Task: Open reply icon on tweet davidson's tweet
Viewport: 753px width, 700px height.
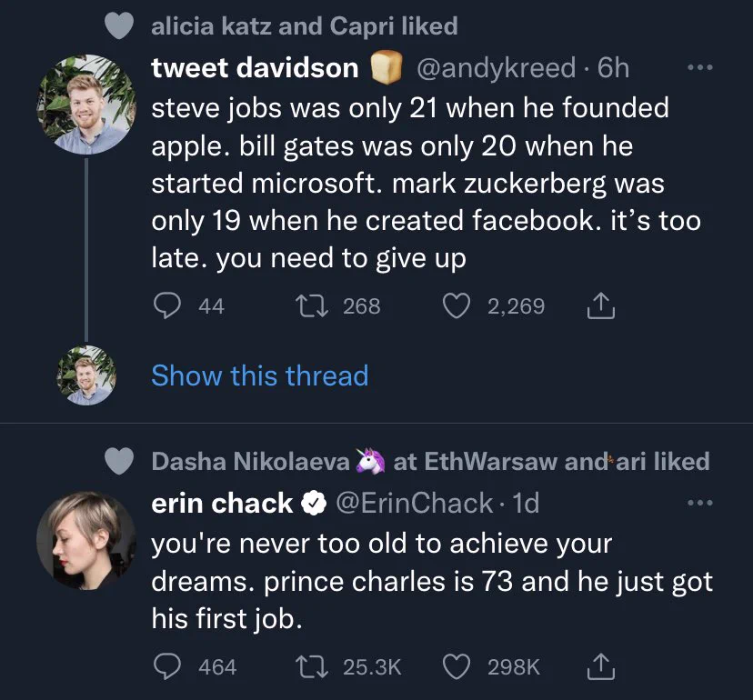Action: [166, 305]
